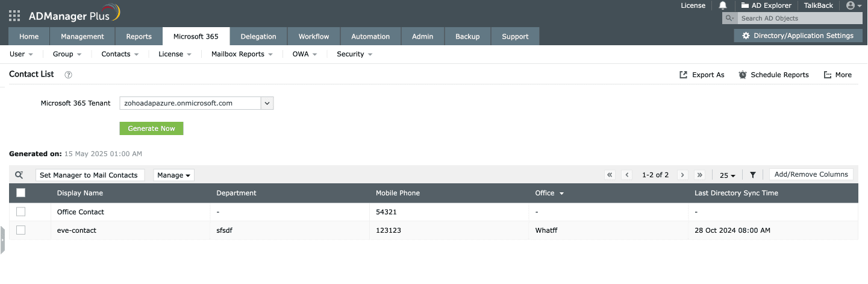Click the Schedule Reports clock icon
Screen dimensions: 868x284
(x=743, y=75)
